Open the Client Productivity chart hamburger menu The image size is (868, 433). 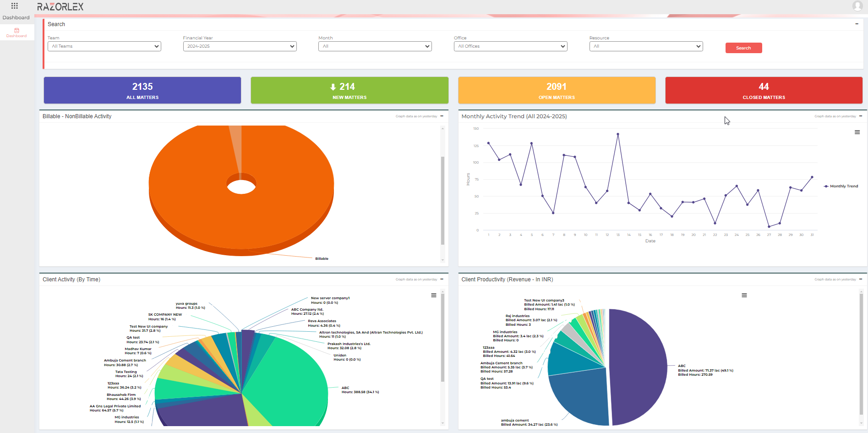[x=744, y=295]
